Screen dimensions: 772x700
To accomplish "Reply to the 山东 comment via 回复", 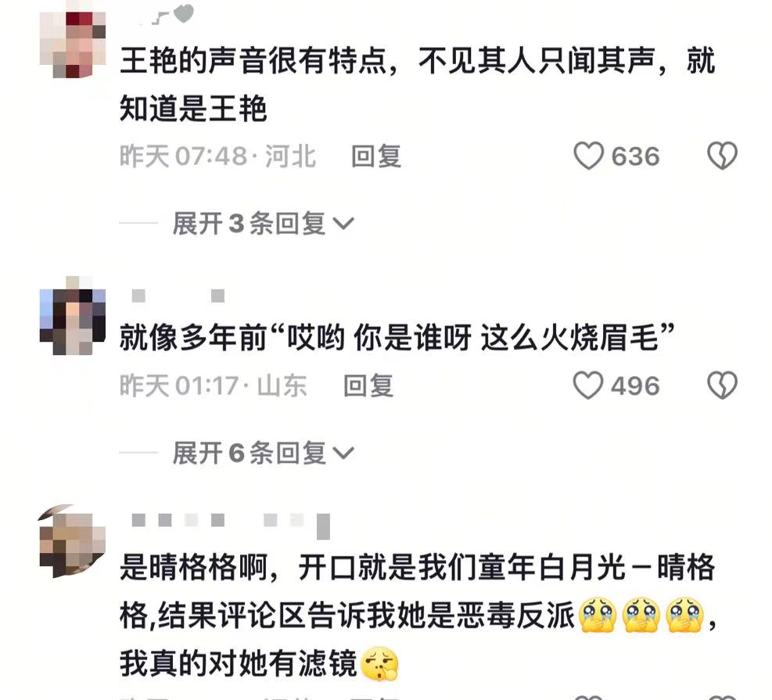I will tap(368, 386).
